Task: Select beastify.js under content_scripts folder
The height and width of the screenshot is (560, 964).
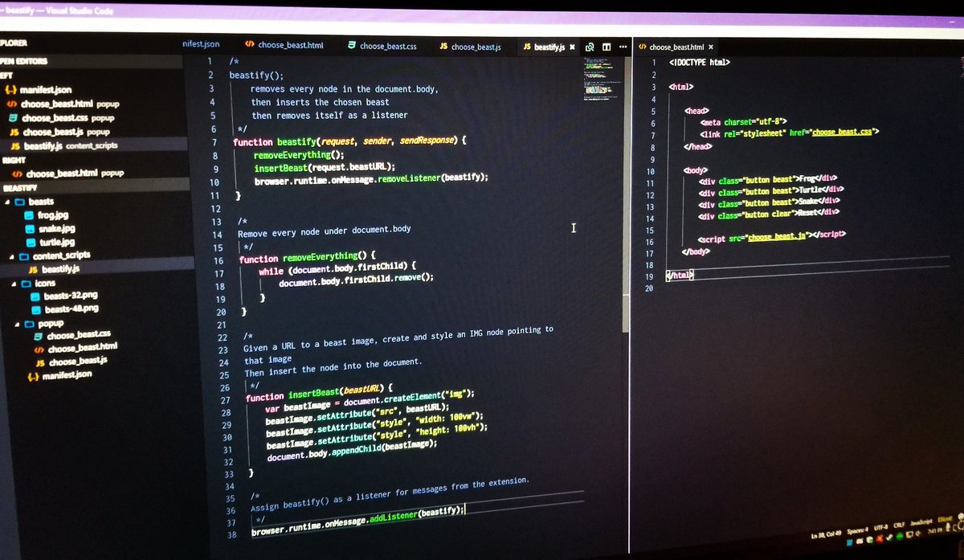Action: pyautogui.click(x=60, y=269)
